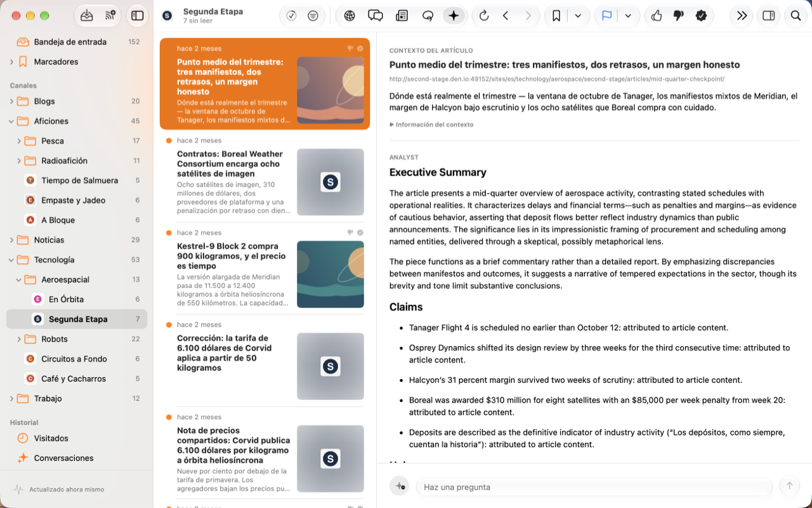Click the Kestrel-9 article thumbnail

tap(331, 274)
